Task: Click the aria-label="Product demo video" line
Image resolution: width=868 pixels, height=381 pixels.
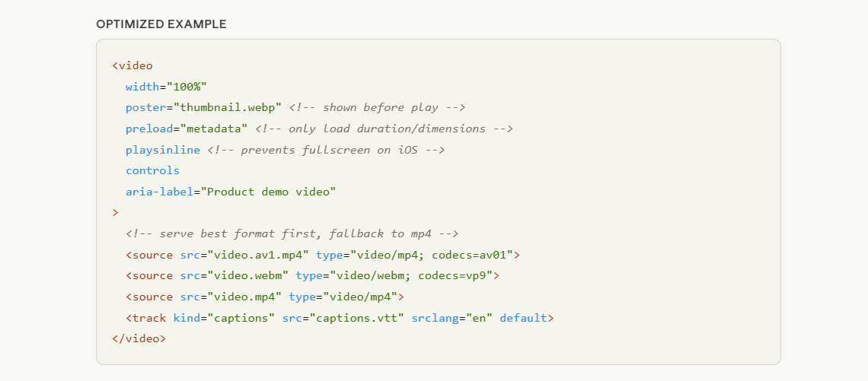Action: point(231,192)
